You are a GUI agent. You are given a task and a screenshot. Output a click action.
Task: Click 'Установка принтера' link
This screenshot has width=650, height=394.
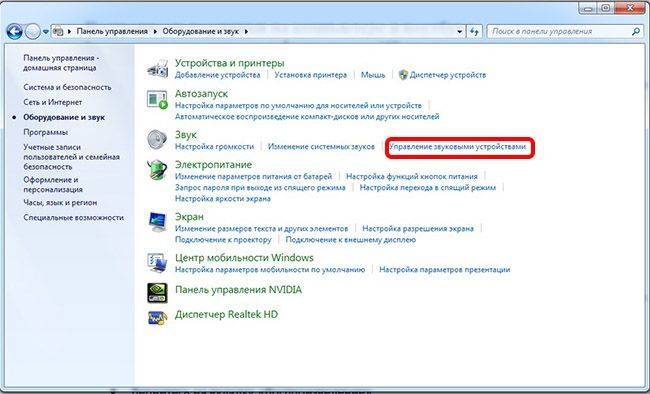310,75
